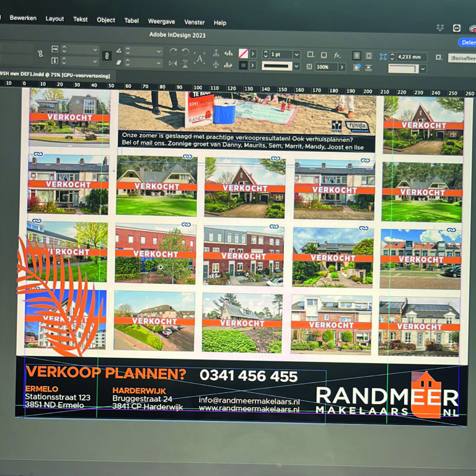Open the Tabel menu
The height and width of the screenshot is (476, 476).
point(131,20)
